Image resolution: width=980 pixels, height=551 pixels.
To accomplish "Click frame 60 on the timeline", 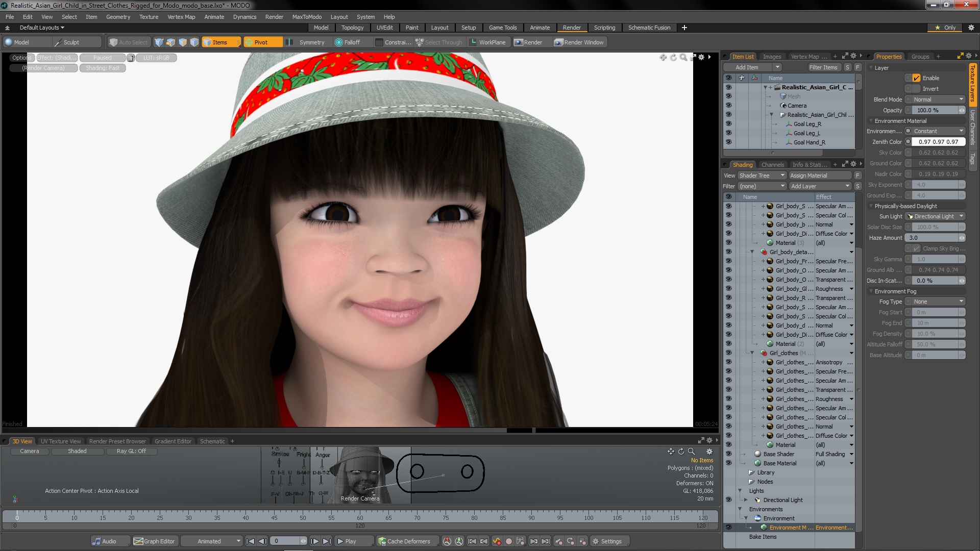I will coord(360,517).
